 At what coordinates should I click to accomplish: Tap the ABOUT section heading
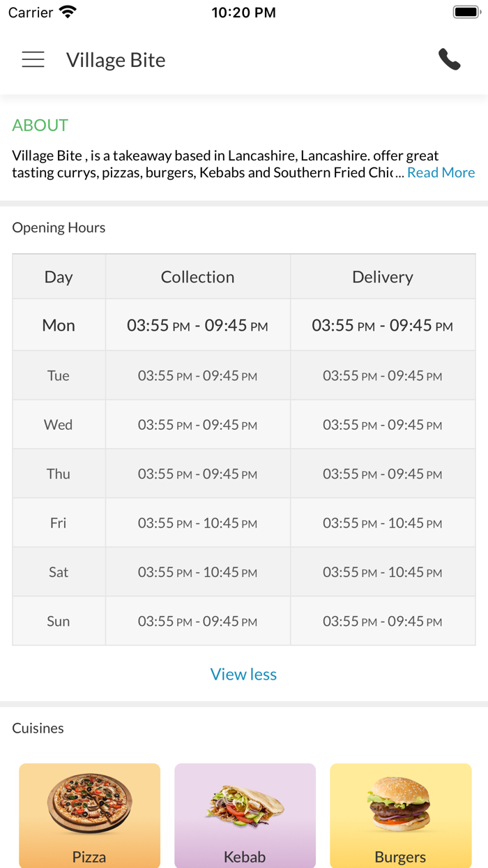click(x=40, y=126)
